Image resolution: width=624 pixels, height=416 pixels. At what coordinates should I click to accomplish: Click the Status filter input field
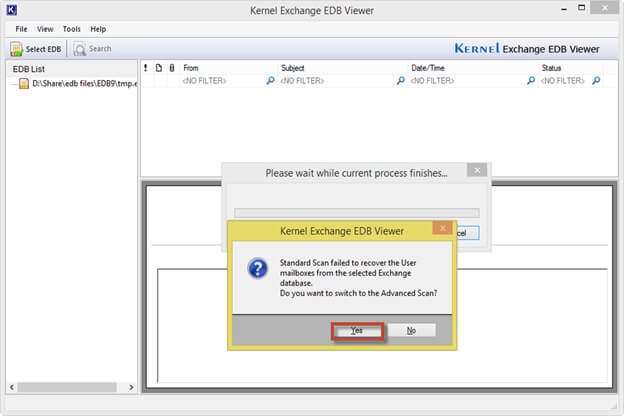[x=565, y=81]
